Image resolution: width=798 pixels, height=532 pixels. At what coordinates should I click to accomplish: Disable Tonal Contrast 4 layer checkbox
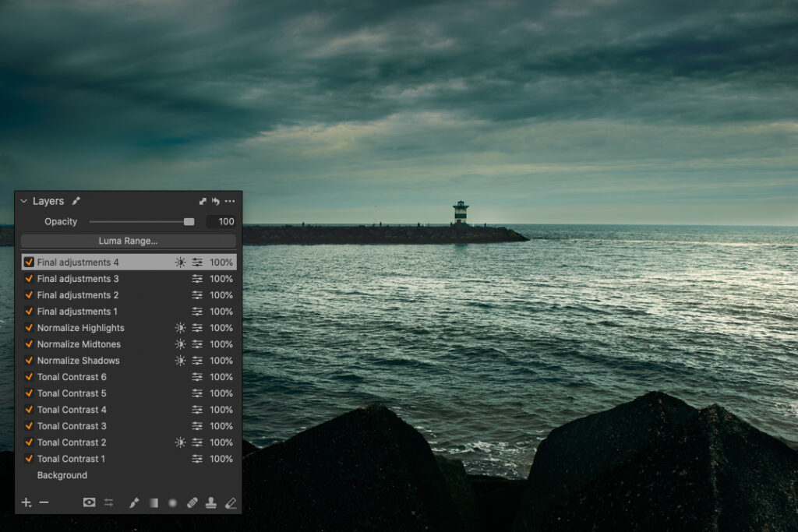pyautogui.click(x=29, y=410)
